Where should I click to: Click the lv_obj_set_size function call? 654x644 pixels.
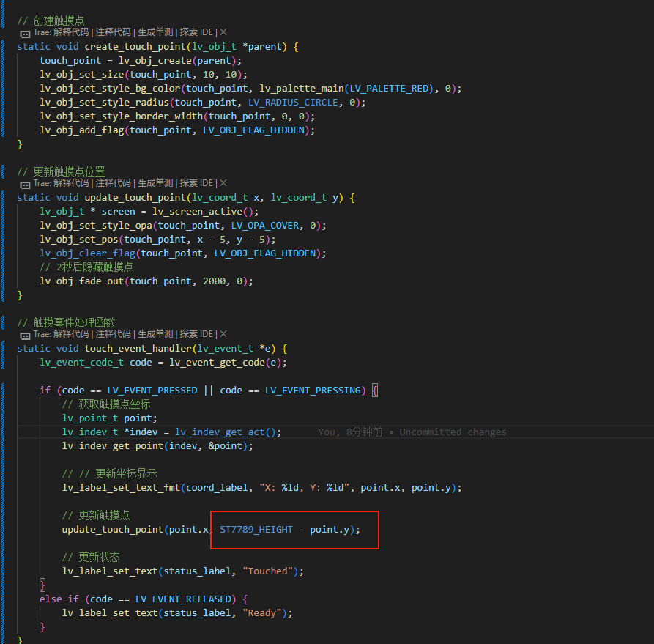(x=82, y=75)
